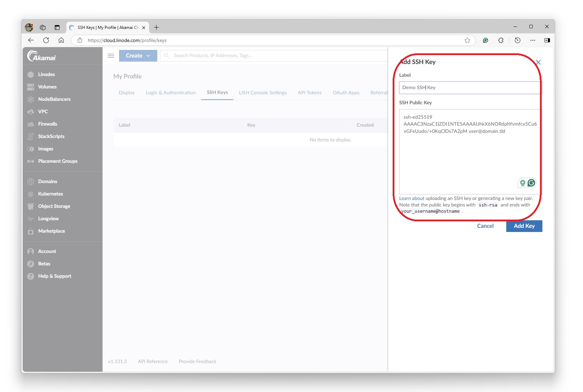Open Linodes in sidebar
583x392 pixels.
(x=46, y=74)
